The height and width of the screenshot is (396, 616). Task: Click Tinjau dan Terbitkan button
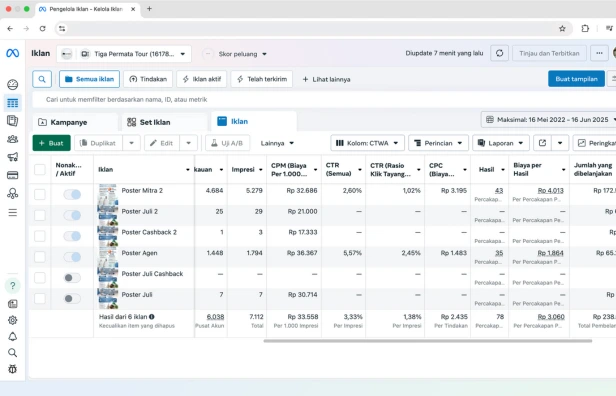[x=549, y=53]
